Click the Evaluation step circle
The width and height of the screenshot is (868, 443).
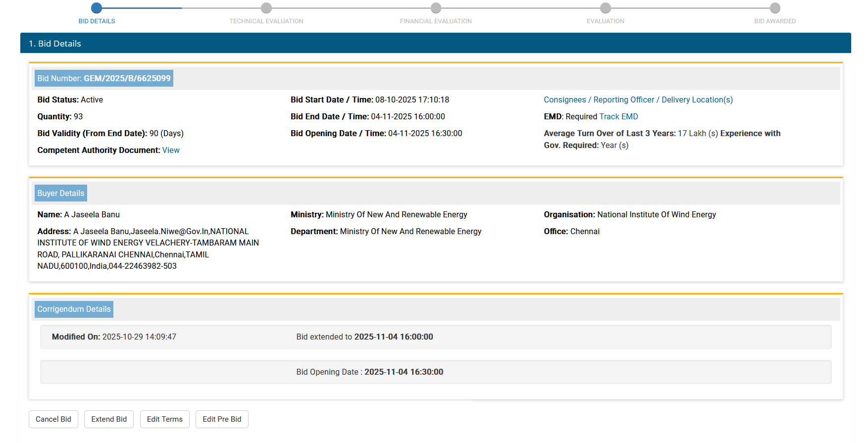[605, 8]
